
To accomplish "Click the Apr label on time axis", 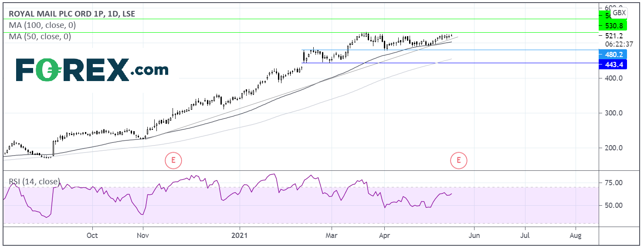I will coord(384,236).
